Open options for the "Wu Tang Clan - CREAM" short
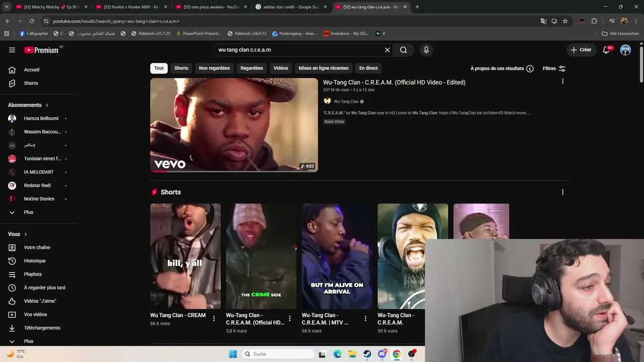 pyautogui.click(x=214, y=318)
